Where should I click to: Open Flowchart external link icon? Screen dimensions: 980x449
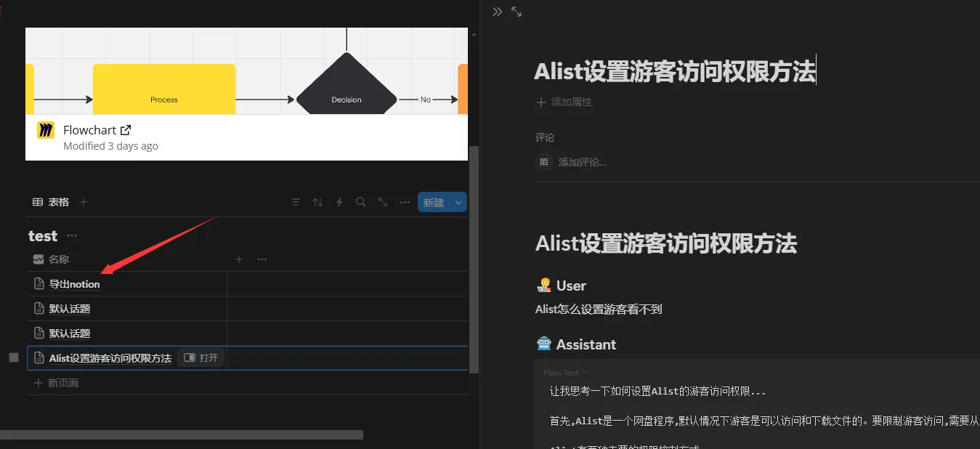(x=126, y=130)
